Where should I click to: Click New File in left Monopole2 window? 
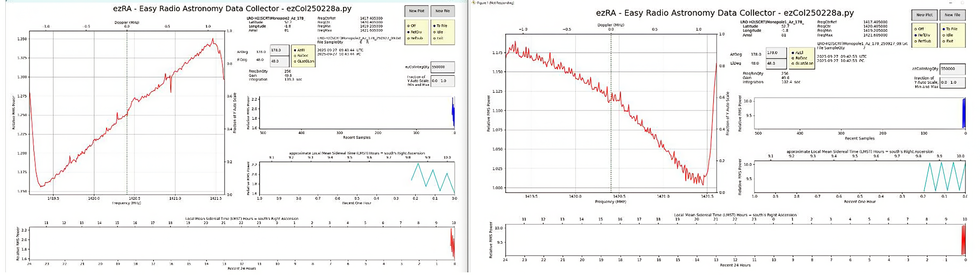tap(443, 11)
